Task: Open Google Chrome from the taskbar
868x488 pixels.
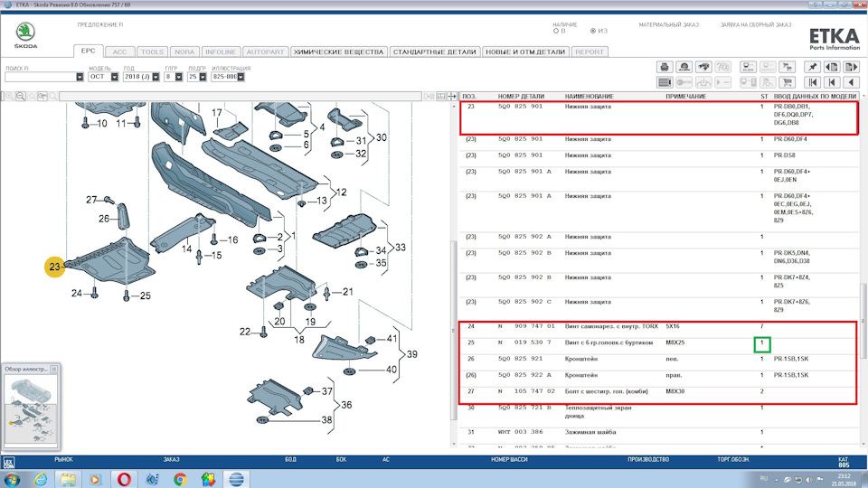Action: pos(180,479)
